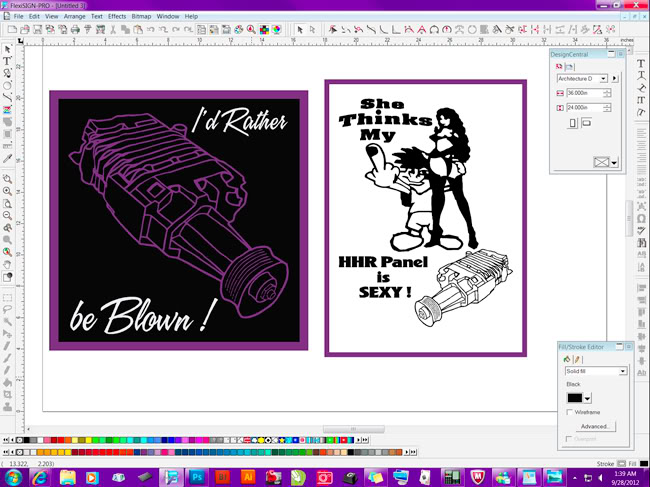Switch to the stroke pen tab in Fill/Stroke Editor
The width and height of the screenshot is (650, 487).
pyautogui.click(x=577, y=359)
